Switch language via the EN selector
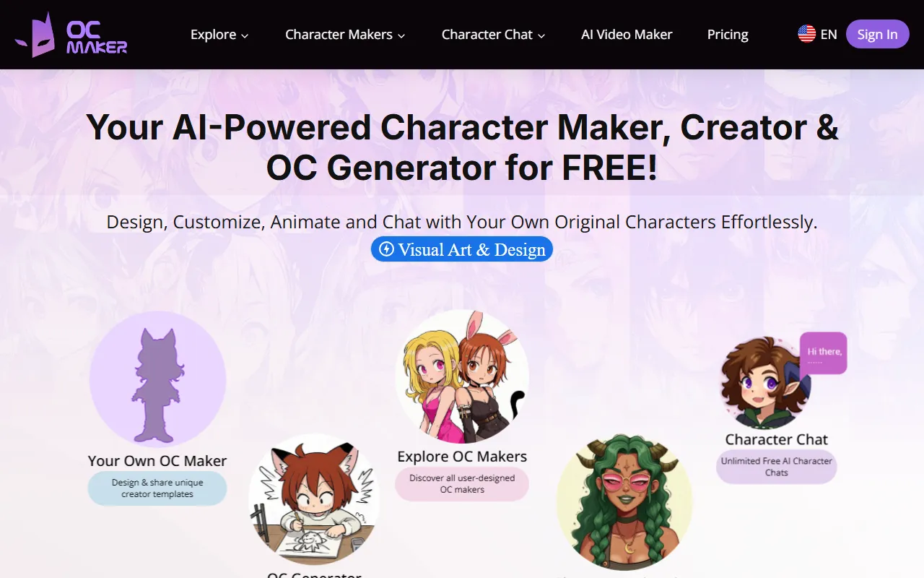924x578 pixels. pos(829,34)
